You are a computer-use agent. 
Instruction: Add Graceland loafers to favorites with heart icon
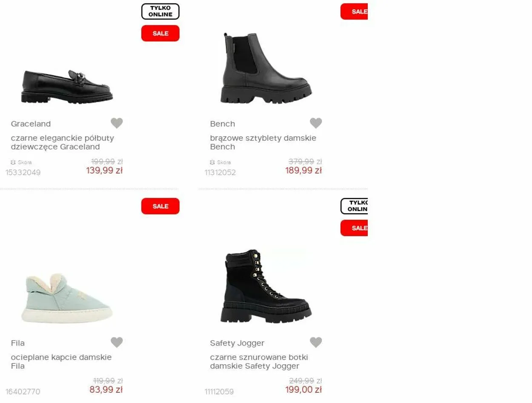pos(117,123)
